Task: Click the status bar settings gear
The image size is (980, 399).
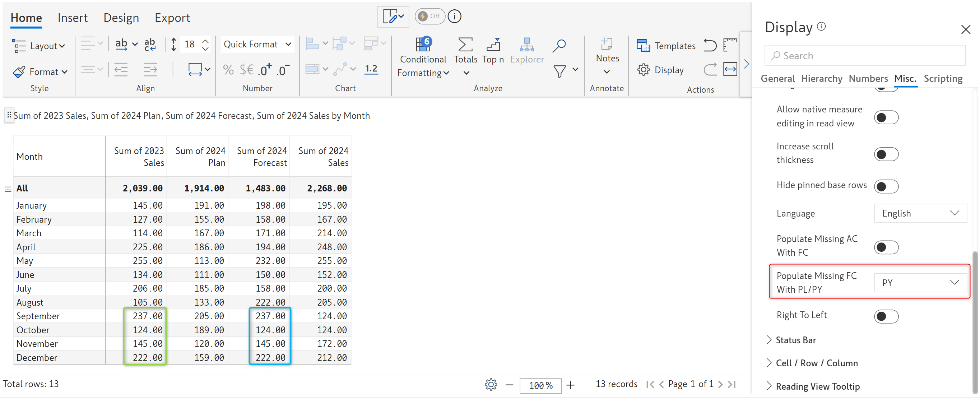Action: (491, 385)
